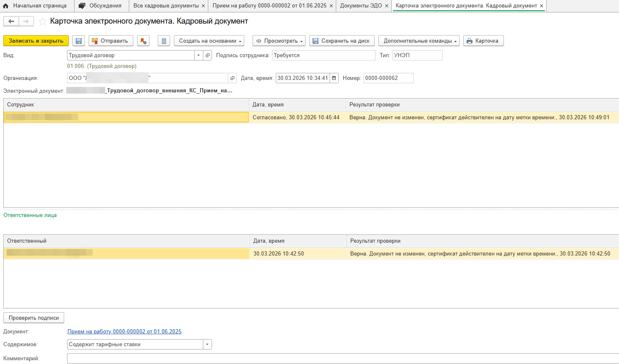Click the signature settings icon button
The height and width of the screenshot is (364, 619).
tap(143, 41)
